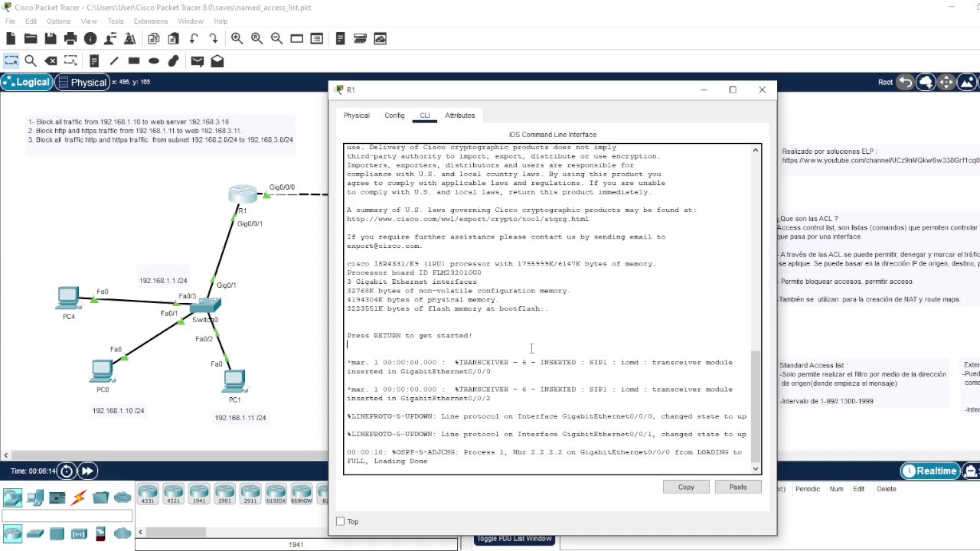
Task: Open the Window menu
Action: coord(191,21)
